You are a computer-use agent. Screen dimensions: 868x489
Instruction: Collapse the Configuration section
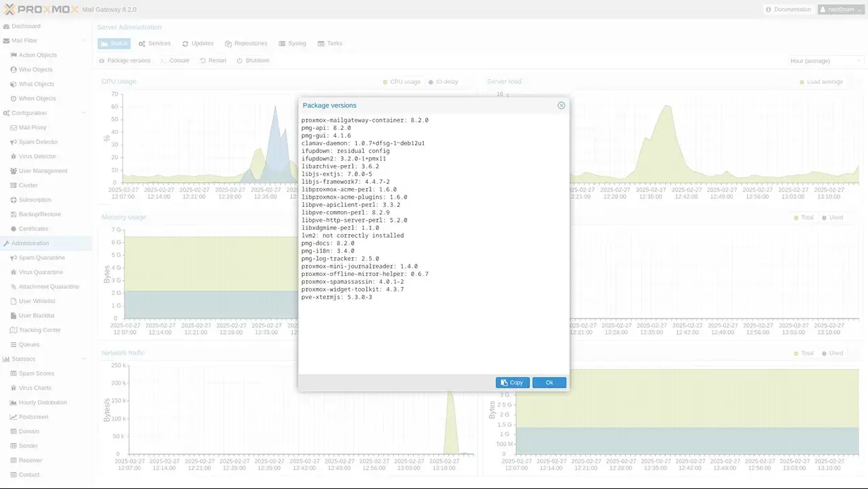point(84,113)
